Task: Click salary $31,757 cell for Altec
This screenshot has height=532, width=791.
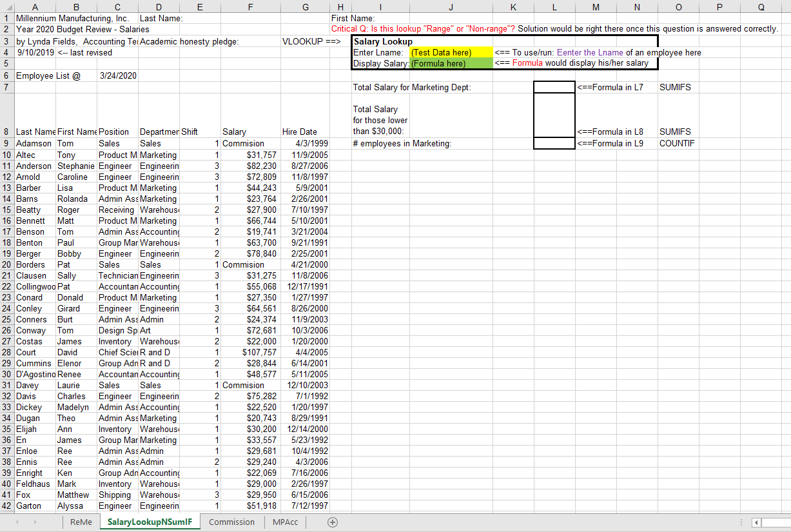Action: [x=249, y=155]
